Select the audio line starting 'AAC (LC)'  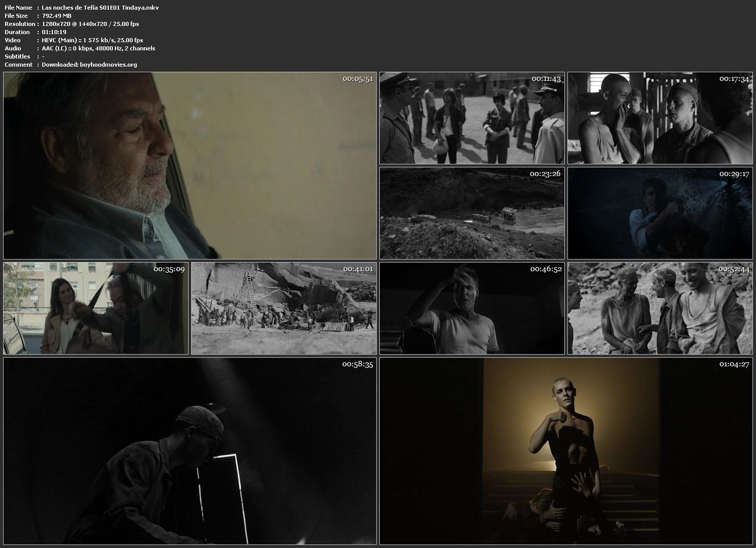[98, 48]
